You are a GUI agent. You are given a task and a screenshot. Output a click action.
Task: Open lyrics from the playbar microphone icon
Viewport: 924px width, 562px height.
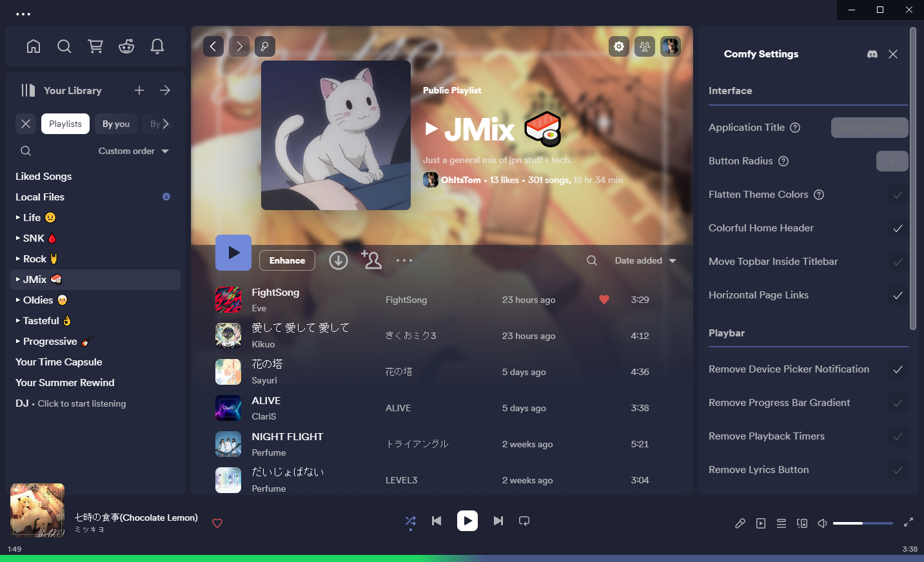tap(740, 523)
